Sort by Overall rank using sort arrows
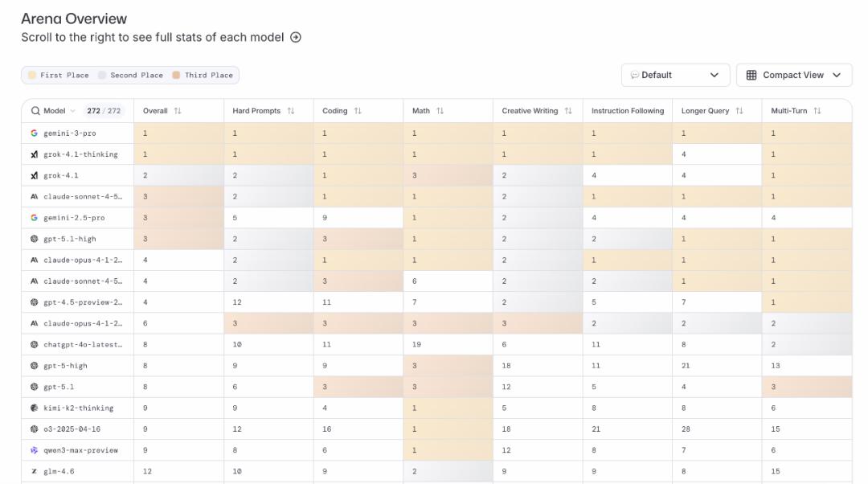 pyautogui.click(x=178, y=111)
